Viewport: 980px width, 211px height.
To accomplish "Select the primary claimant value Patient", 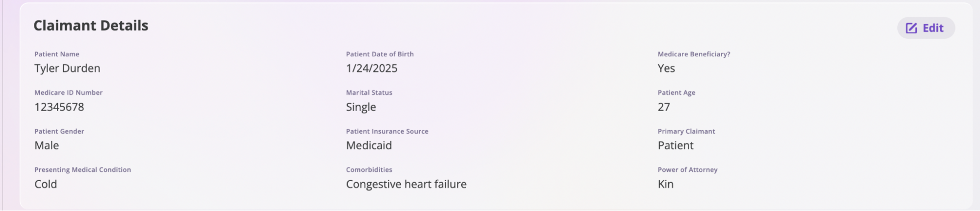I will [x=676, y=145].
